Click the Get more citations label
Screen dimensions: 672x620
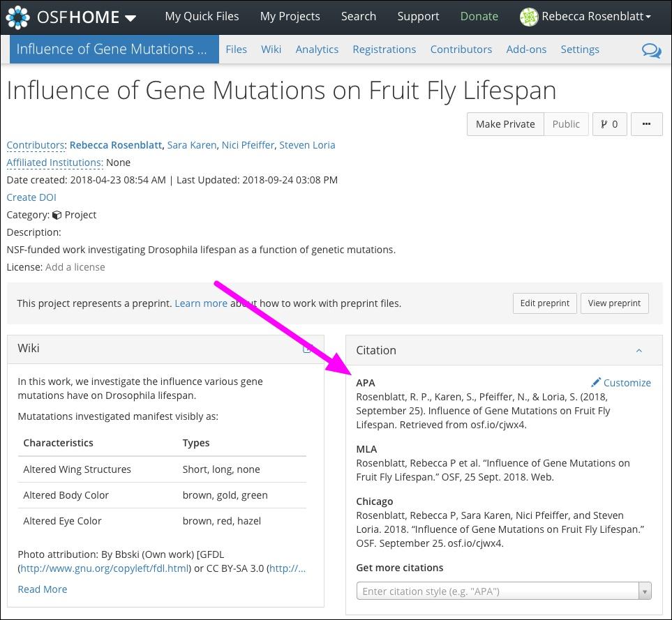click(400, 568)
